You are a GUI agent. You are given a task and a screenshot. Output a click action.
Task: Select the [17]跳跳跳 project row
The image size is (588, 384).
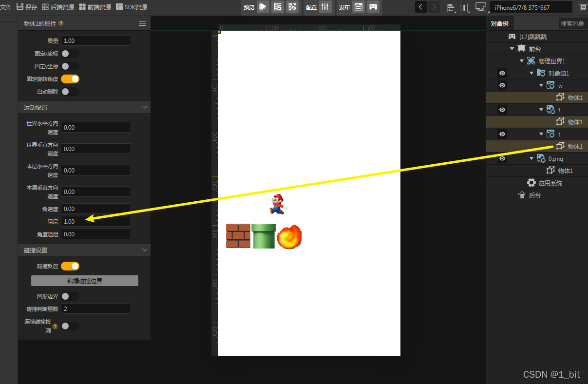[537, 37]
